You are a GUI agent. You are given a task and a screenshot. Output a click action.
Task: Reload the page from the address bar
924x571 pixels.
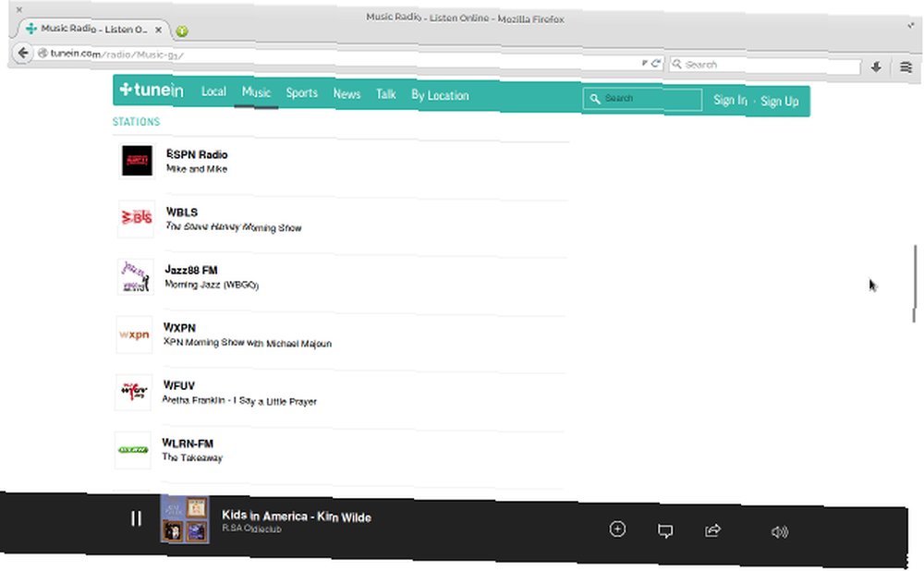tap(656, 63)
